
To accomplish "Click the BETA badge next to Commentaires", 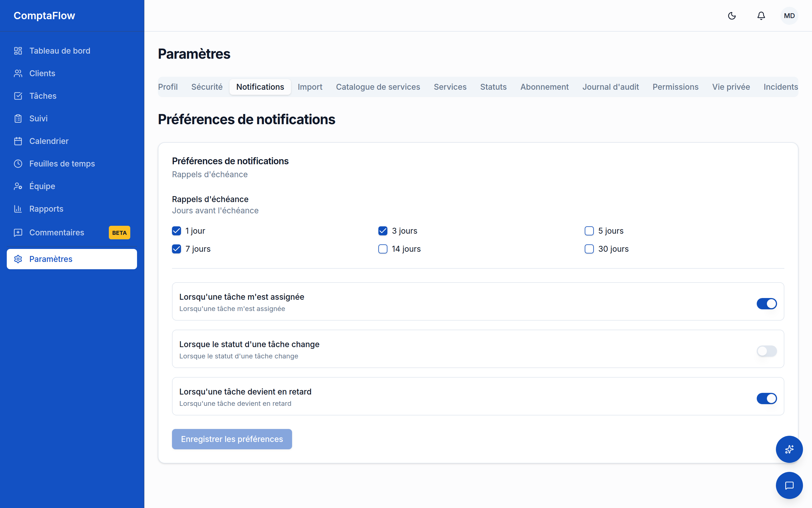I will [x=120, y=233].
